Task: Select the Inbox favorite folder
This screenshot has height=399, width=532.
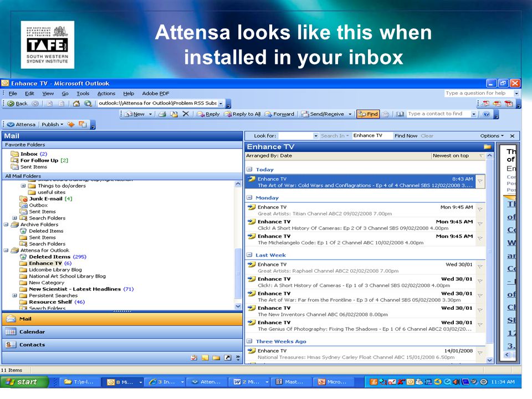Action: tap(29, 154)
